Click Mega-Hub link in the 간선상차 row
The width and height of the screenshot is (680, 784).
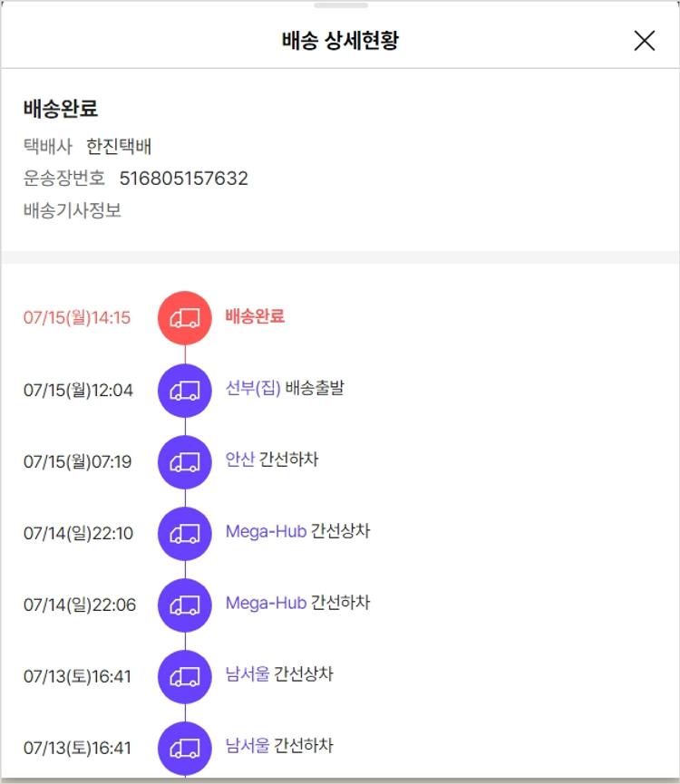coord(266,532)
